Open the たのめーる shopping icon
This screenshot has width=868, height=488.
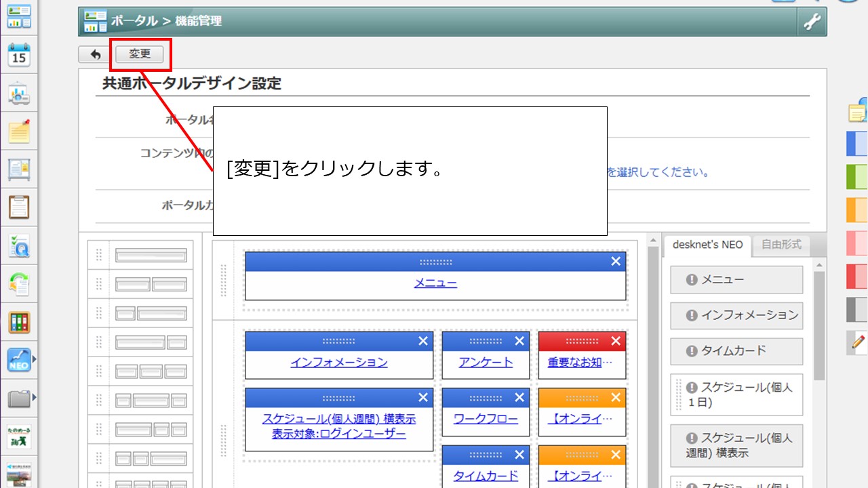coord(18,435)
